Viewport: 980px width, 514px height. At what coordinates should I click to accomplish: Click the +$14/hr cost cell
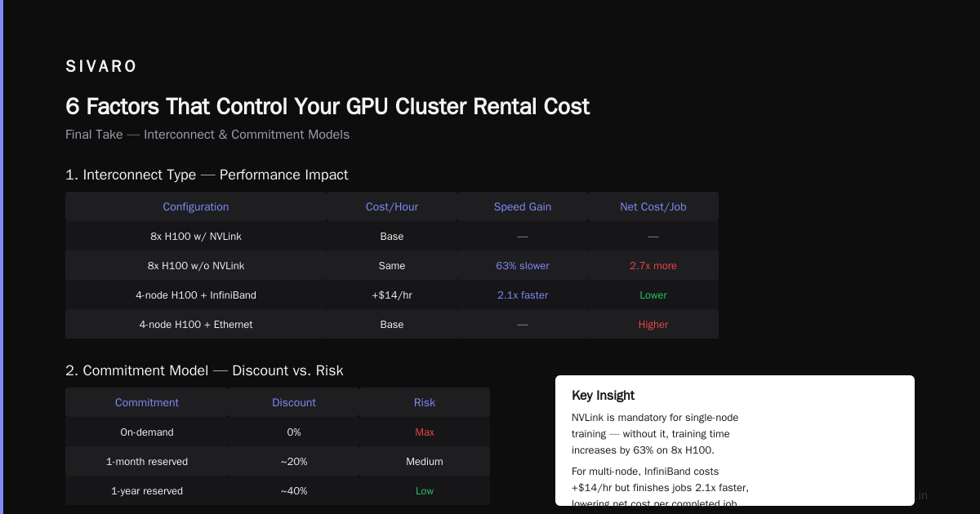[x=392, y=295]
